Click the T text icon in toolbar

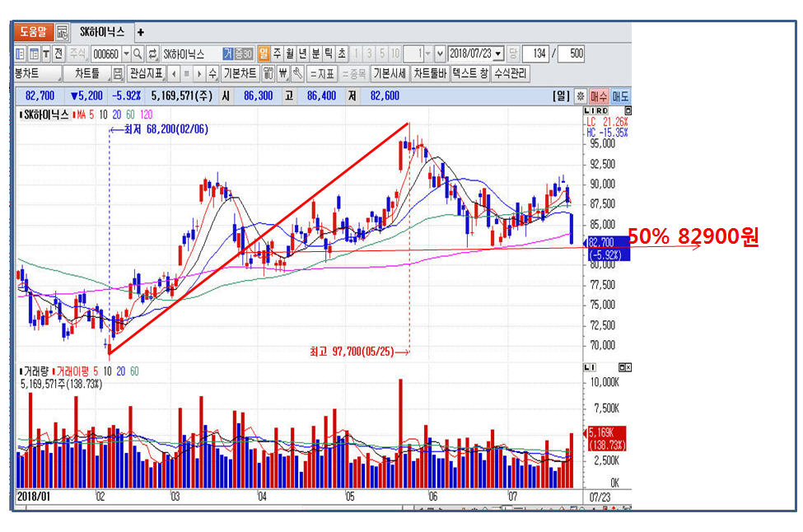pos(46,54)
